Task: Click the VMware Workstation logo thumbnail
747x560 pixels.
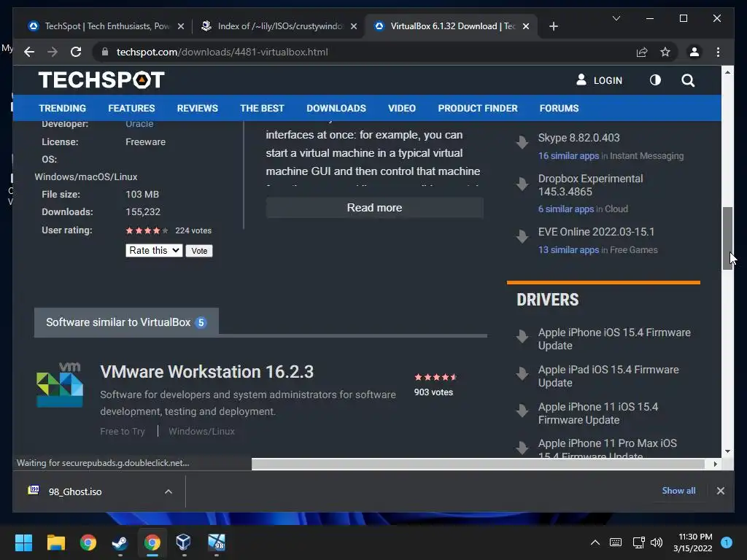Action: click(x=60, y=385)
